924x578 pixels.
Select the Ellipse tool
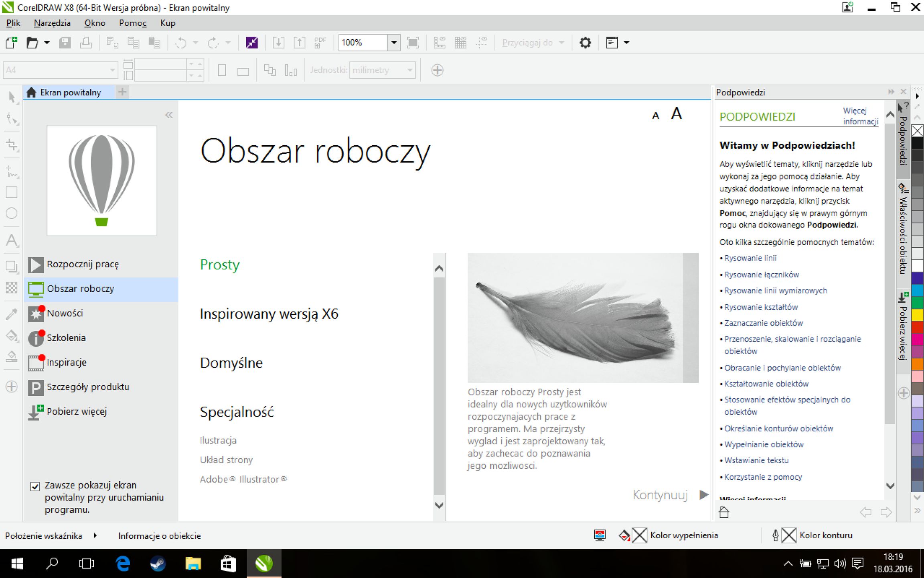pos(12,213)
